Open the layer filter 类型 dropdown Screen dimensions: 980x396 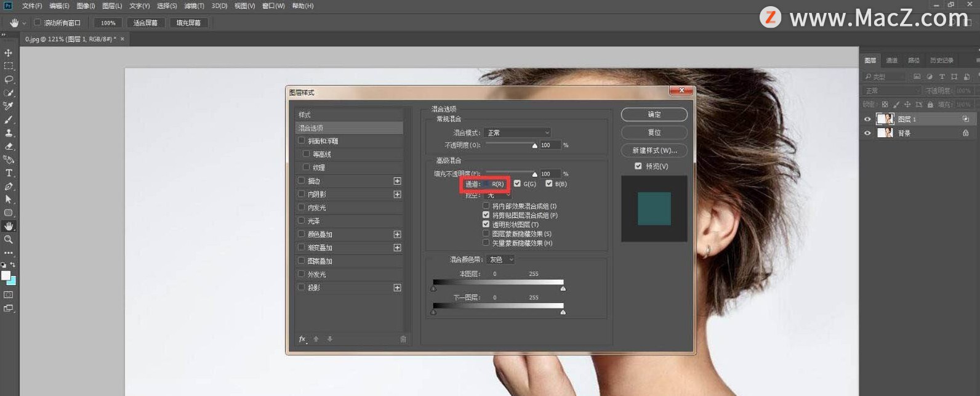pyautogui.click(x=885, y=76)
